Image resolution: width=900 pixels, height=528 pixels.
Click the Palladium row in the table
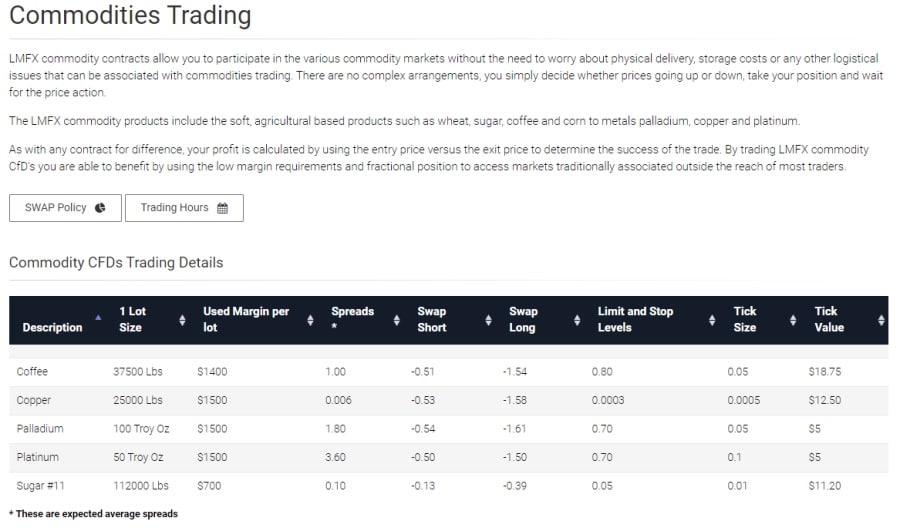[448, 429]
